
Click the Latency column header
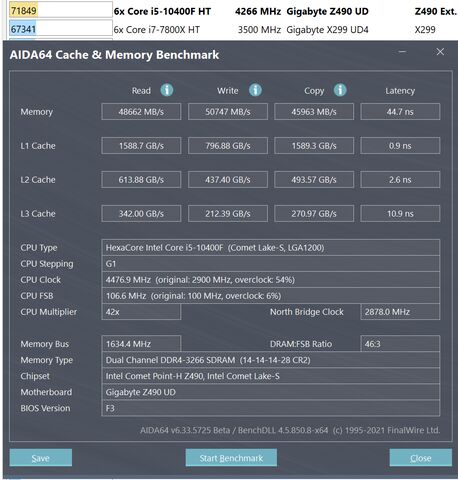[400, 91]
